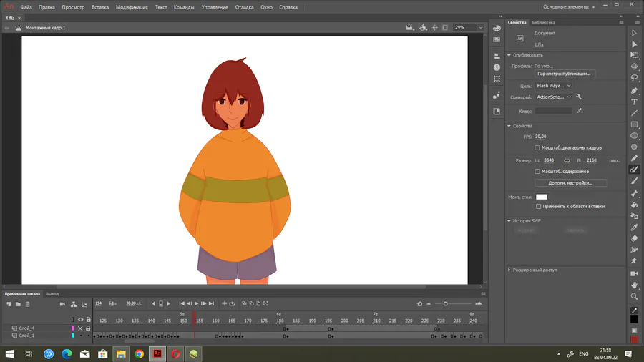Open the 'Flash Playe...' target dropdown
The height and width of the screenshot is (362, 644).
click(553, 86)
